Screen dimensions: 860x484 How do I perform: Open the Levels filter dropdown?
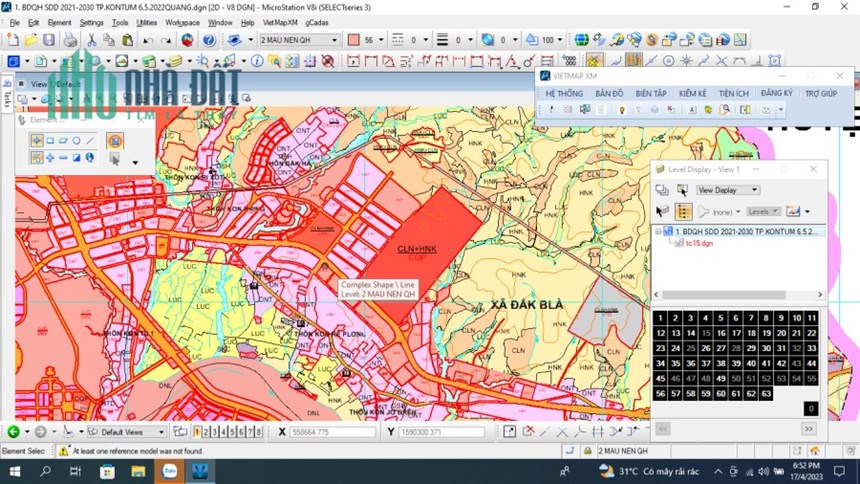pos(763,211)
